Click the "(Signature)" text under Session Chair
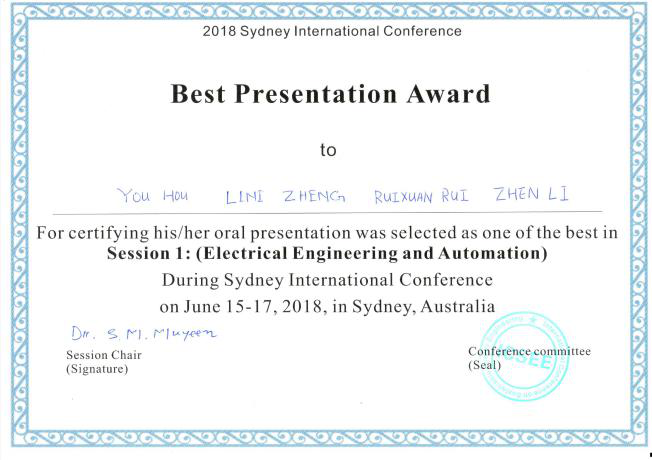The image size is (652, 460). [97, 369]
